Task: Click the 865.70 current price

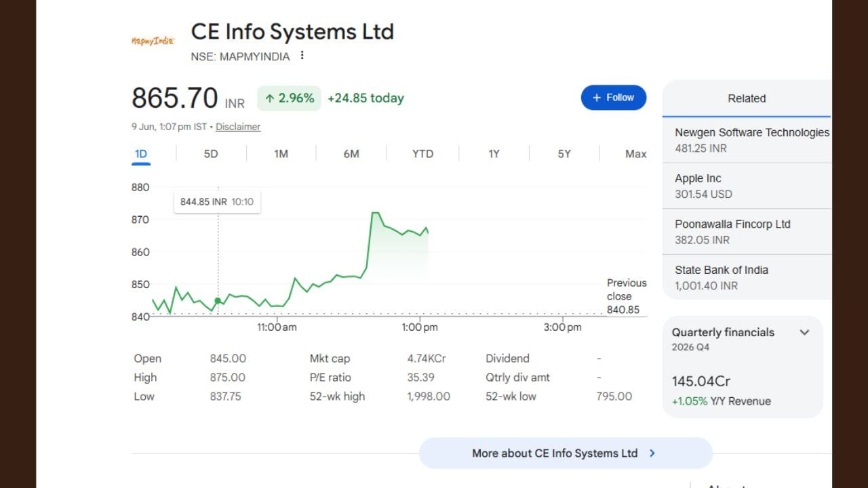Action: pyautogui.click(x=175, y=98)
